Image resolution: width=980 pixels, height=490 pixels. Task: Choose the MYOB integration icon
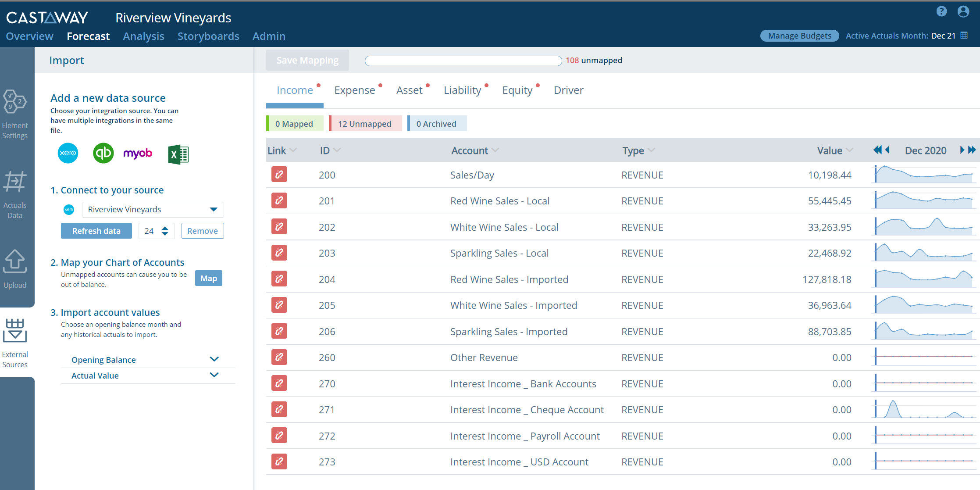(x=138, y=153)
